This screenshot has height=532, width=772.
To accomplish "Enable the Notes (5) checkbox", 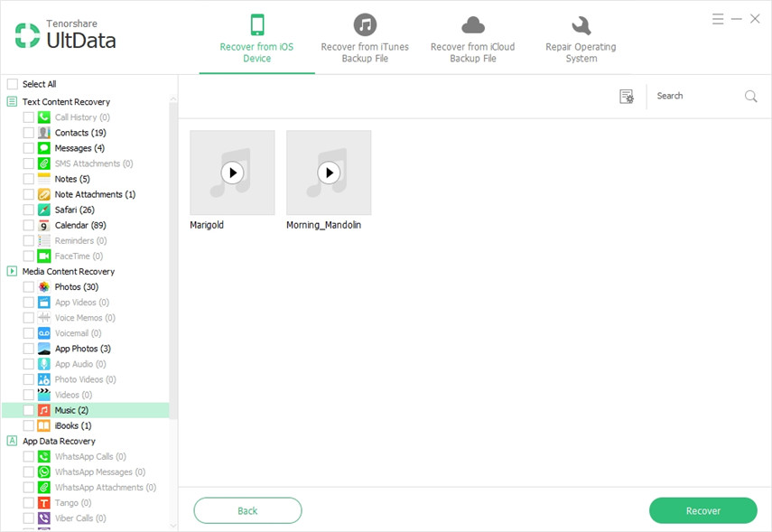I will point(29,179).
